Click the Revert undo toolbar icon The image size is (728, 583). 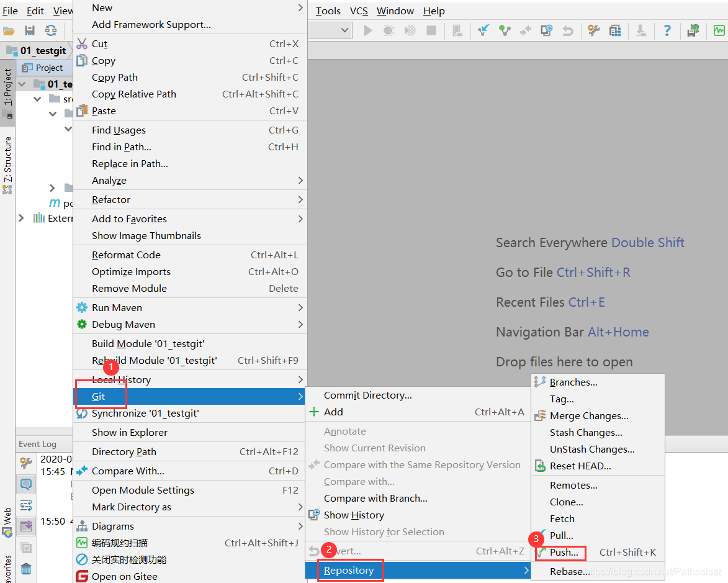pos(568,30)
